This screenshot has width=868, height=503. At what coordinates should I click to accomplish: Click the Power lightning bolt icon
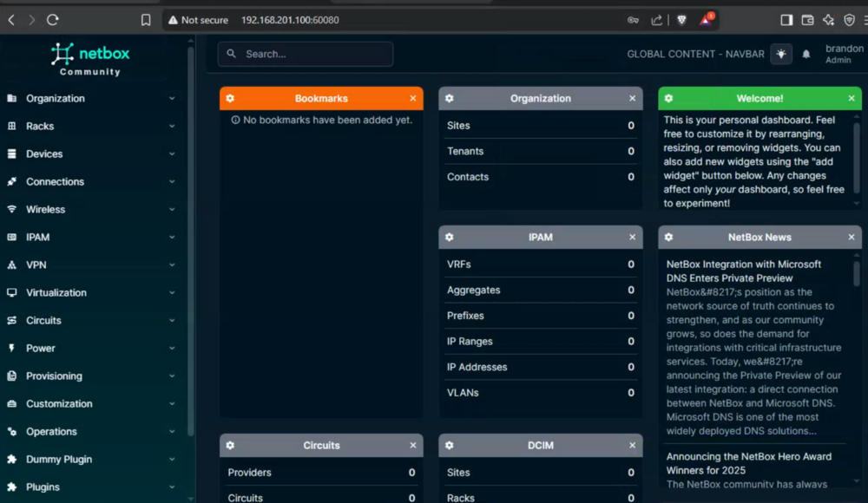[11, 348]
